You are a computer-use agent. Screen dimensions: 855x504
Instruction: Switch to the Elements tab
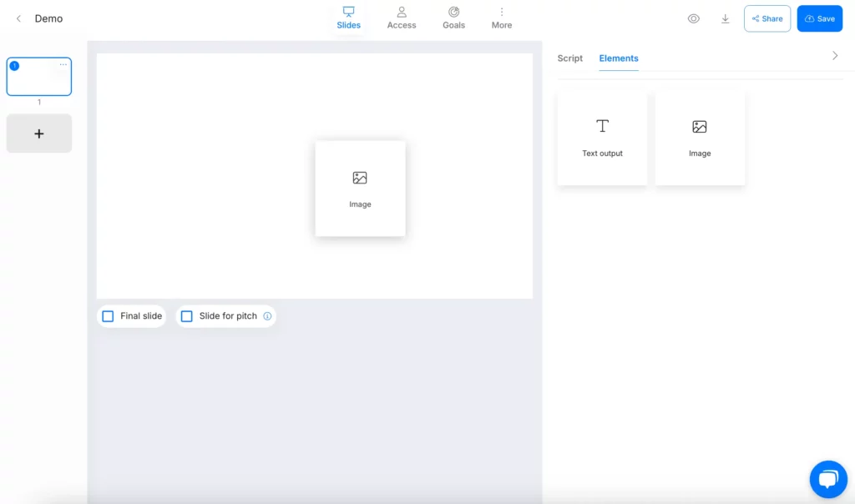click(x=619, y=58)
